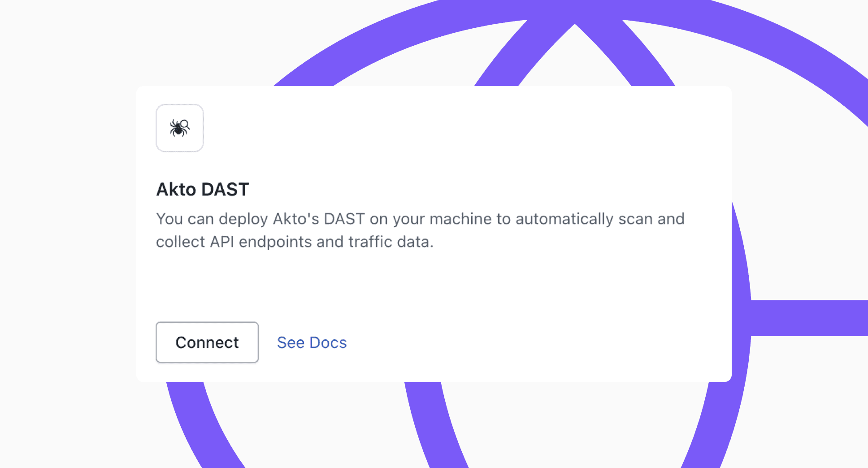Click the Connect button
868x468 pixels.
(207, 342)
